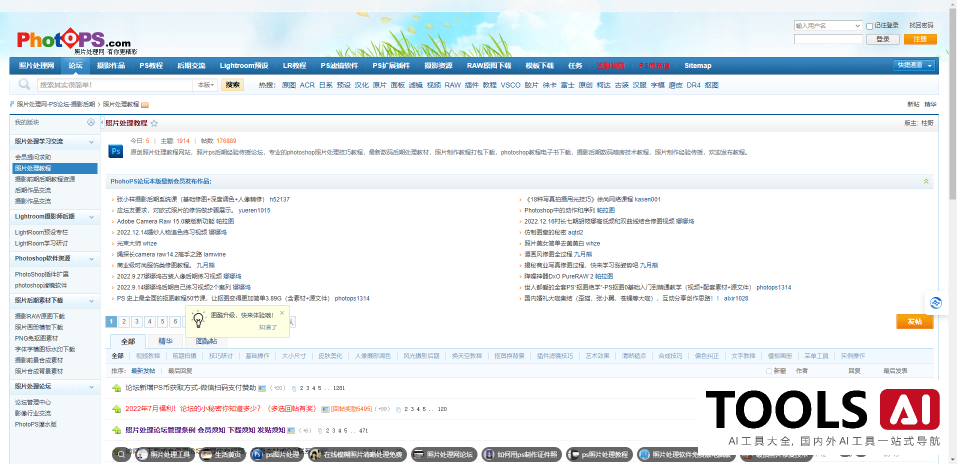Tick the 记住登录 remember-login checkbox
Screen dimensions: 957x464
tap(868, 25)
